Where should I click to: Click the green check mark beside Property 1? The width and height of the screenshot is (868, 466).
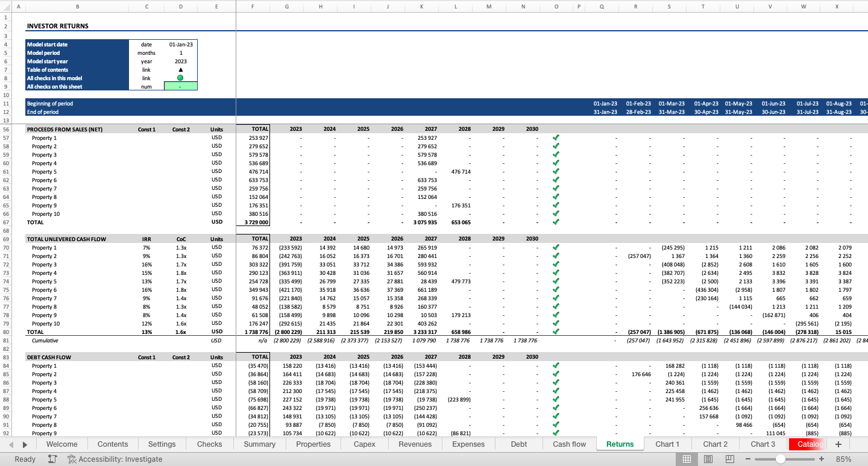coord(556,137)
